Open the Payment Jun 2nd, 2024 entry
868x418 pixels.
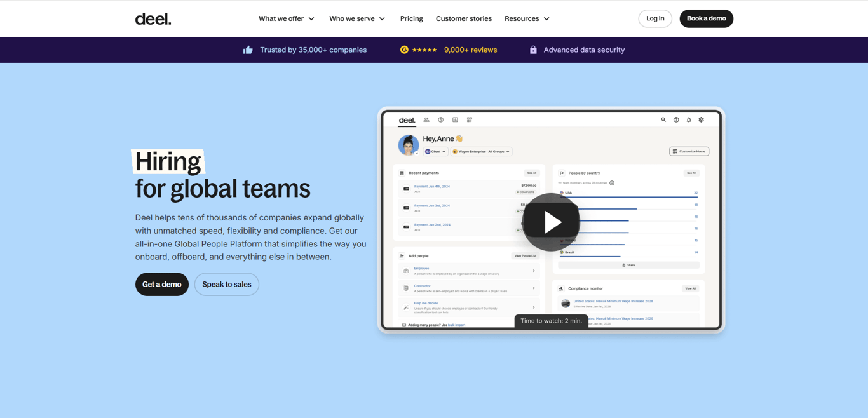pos(432,224)
